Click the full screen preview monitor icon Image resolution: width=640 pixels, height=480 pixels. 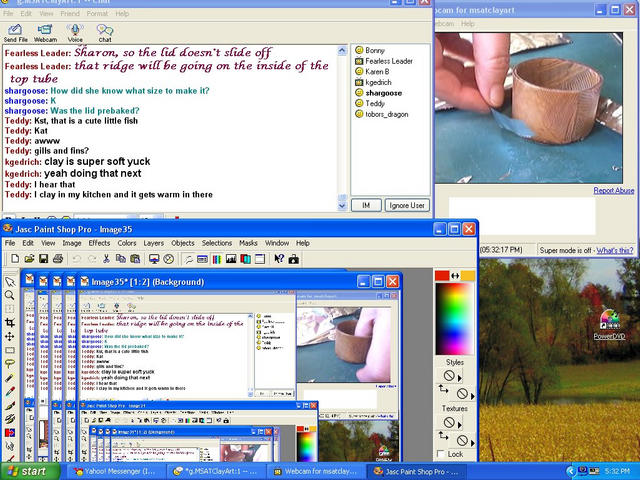pos(154,259)
